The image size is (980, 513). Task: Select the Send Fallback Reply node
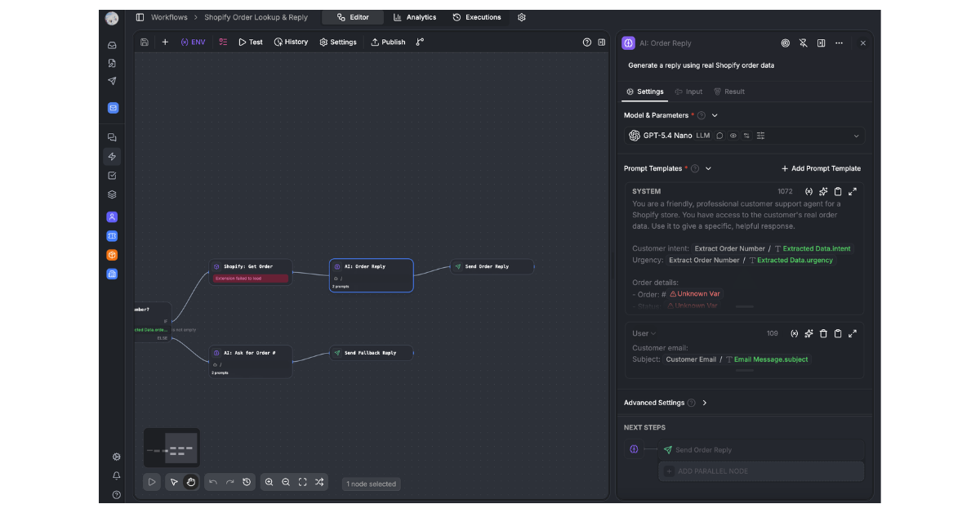click(372, 353)
